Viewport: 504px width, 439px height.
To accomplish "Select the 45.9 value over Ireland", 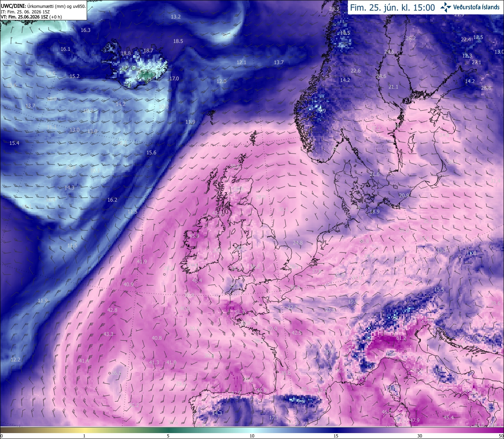I will (x=195, y=236).
